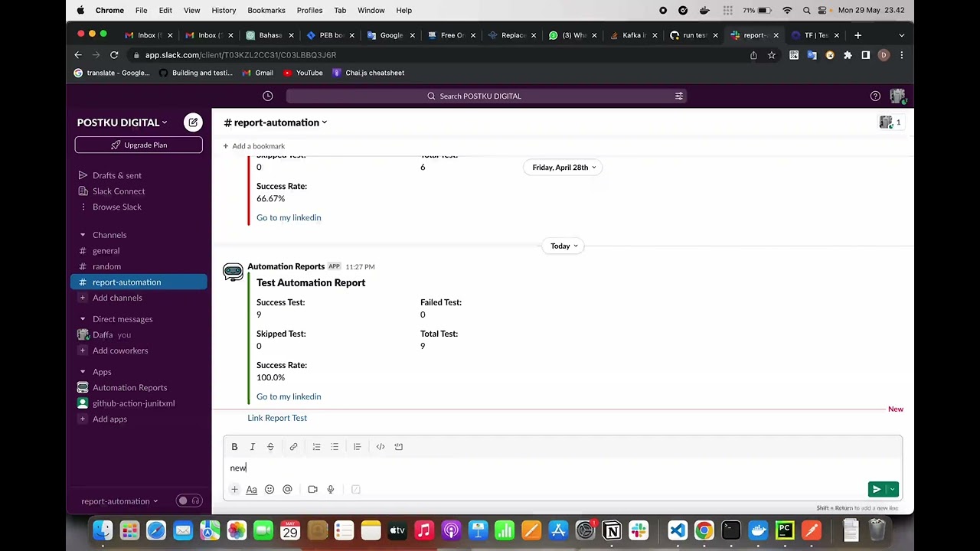Open the Today date dropdown
Viewport: 980px width, 551px height.
coord(563,246)
